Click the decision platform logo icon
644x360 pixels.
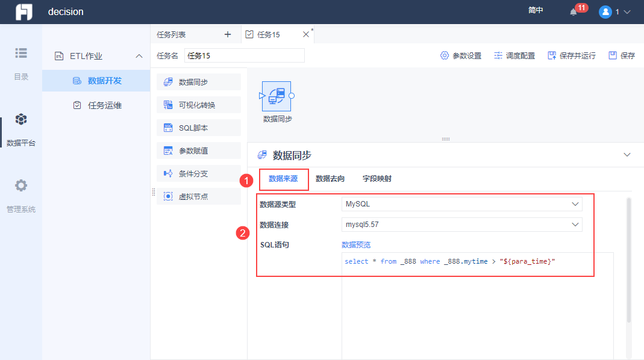[24, 12]
